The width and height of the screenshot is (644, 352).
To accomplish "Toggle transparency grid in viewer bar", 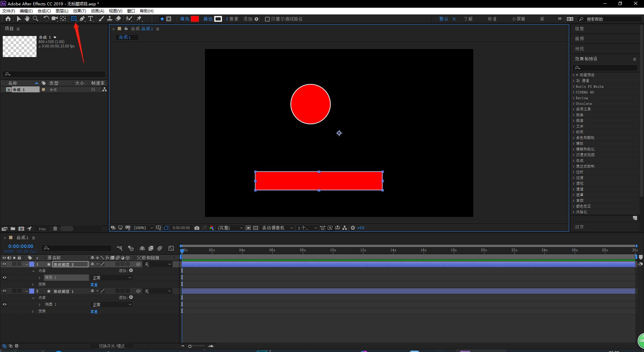I will click(x=256, y=228).
